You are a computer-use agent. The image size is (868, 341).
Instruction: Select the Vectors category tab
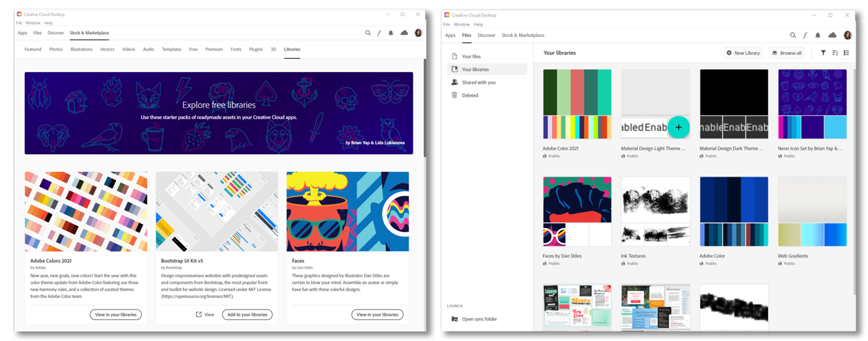pyautogui.click(x=107, y=49)
